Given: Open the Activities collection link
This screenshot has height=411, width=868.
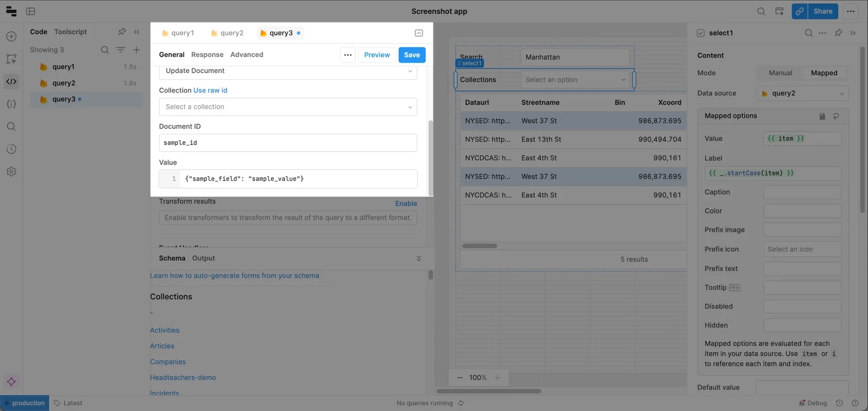Looking at the screenshot, I should (x=164, y=330).
